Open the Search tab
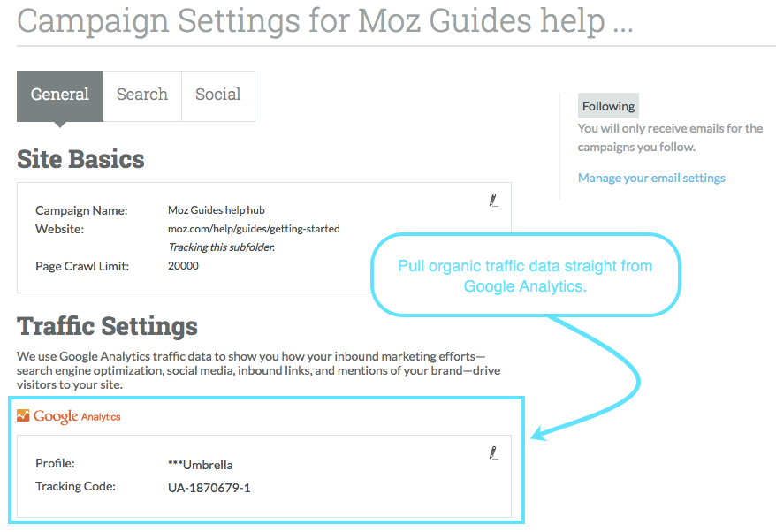This screenshot has height=532, width=776. coord(142,95)
